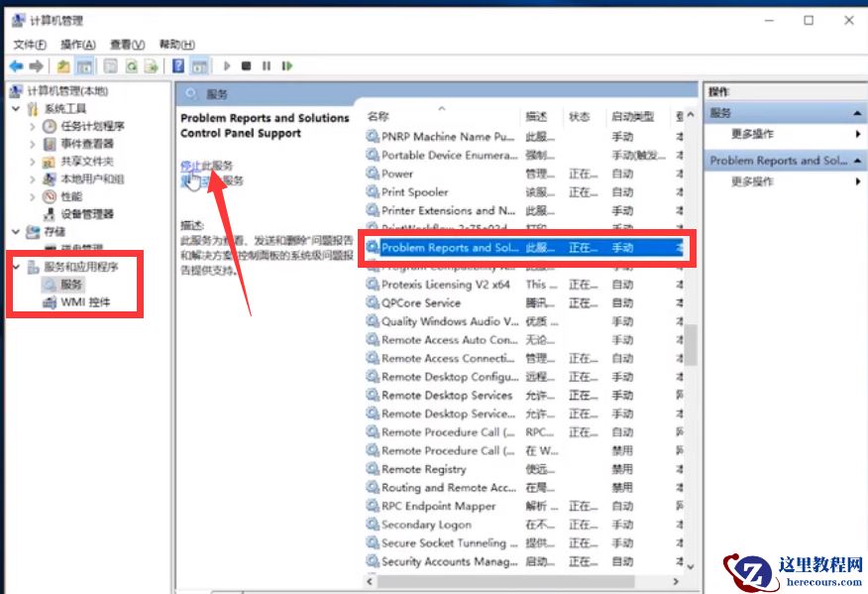Screen dimensions: 868x594
Task: Expand the 事件查看器 tree node
Action: (x=33, y=144)
